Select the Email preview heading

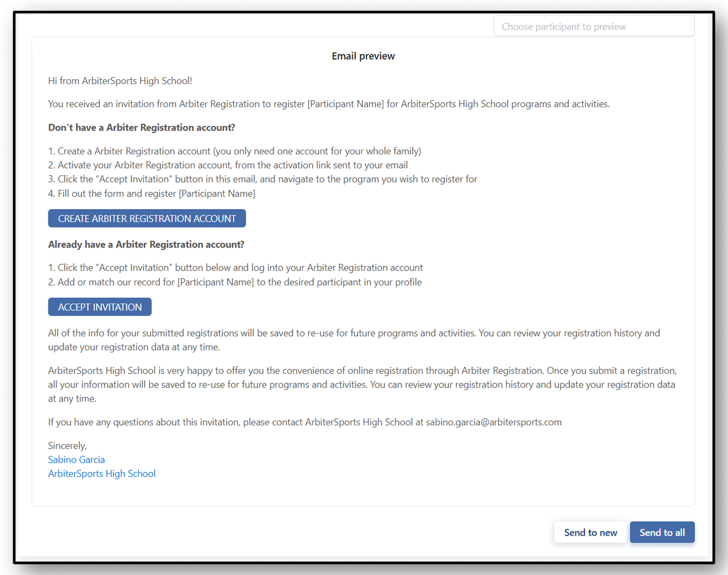363,56
